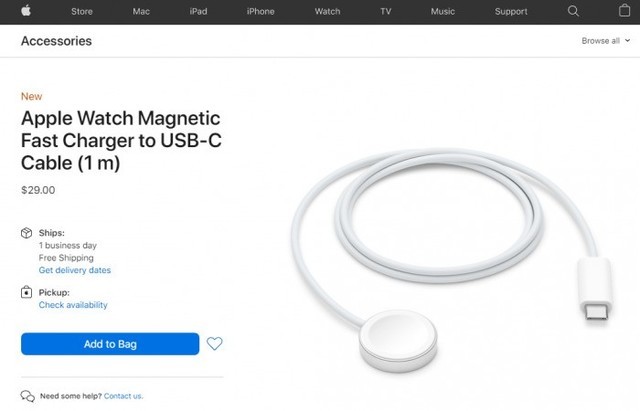Click the Apple logo icon
The width and height of the screenshot is (640, 411).
coord(26,10)
